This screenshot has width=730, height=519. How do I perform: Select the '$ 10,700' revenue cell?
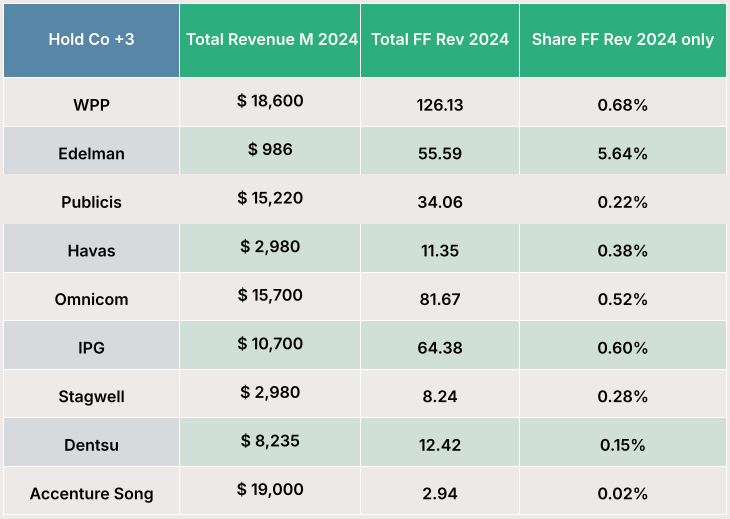click(x=270, y=345)
